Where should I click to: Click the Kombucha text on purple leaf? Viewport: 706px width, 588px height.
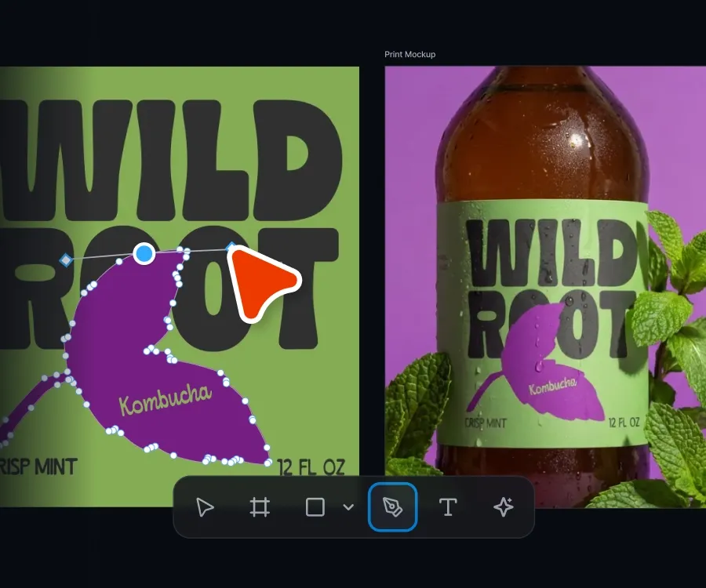tap(166, 400)
